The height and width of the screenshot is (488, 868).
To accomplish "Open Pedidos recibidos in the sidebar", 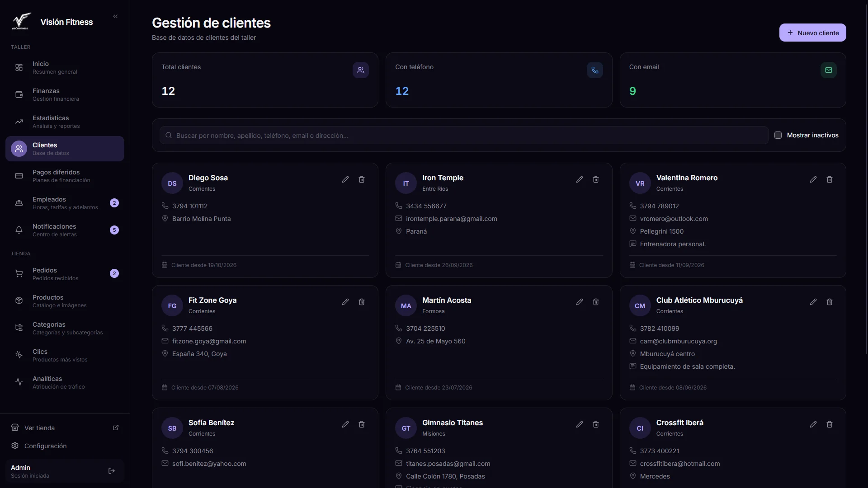I will click(x=65, y=274).
